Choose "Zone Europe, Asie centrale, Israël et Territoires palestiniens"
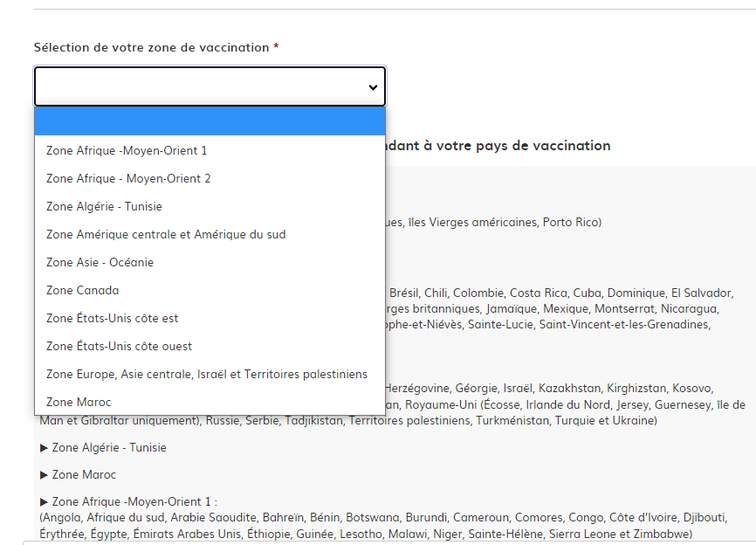 click(205, 374)
